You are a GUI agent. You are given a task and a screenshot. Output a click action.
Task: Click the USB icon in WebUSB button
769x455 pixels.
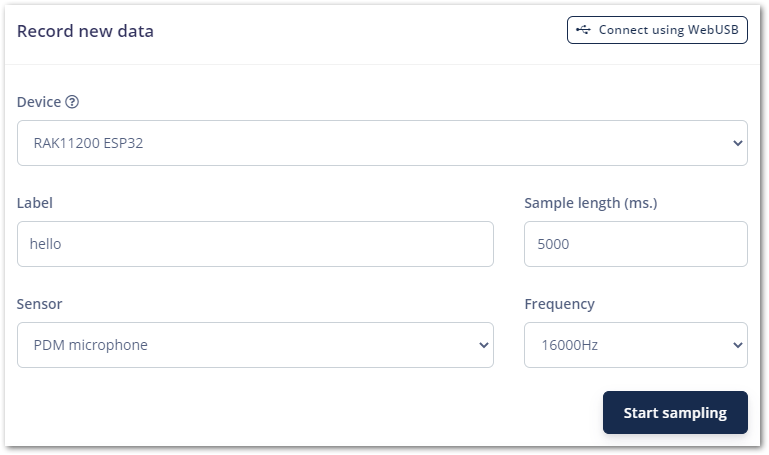click(584, 30)
